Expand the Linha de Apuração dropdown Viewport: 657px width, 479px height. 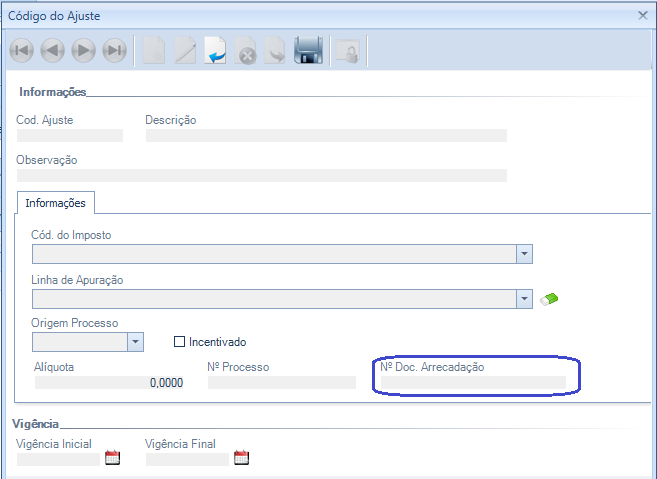[x=524, y=299]
